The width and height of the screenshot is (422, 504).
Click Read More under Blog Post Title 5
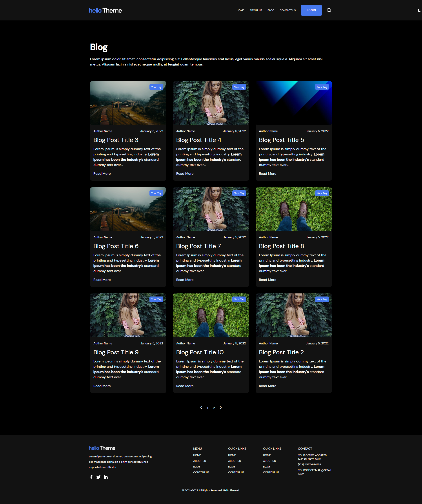(x=267, y=173)
